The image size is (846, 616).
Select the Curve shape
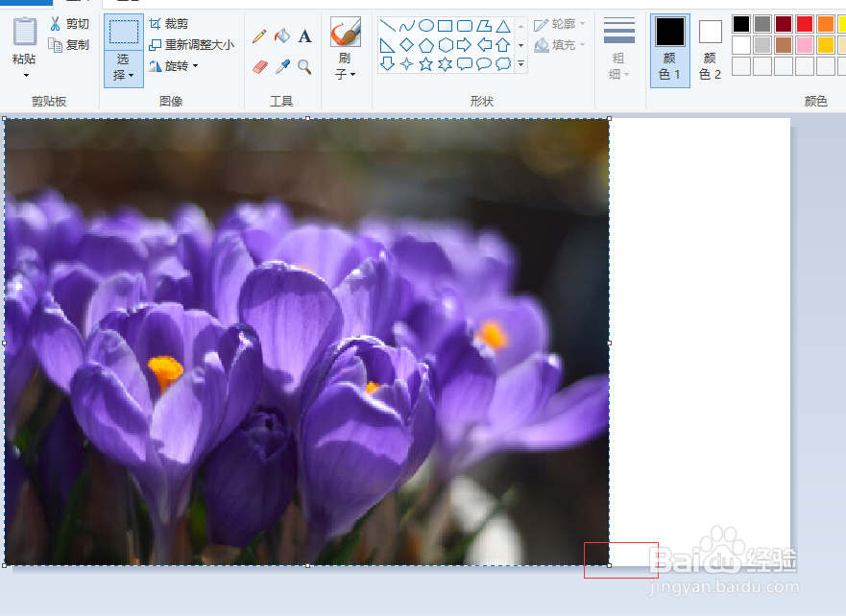(x=407, y=25)
